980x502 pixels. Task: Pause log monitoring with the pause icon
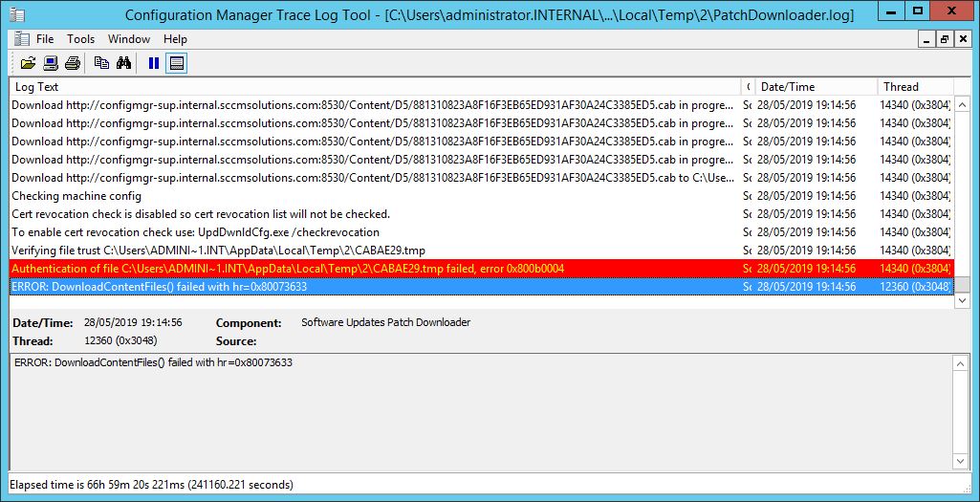click(x=154, y=63)
